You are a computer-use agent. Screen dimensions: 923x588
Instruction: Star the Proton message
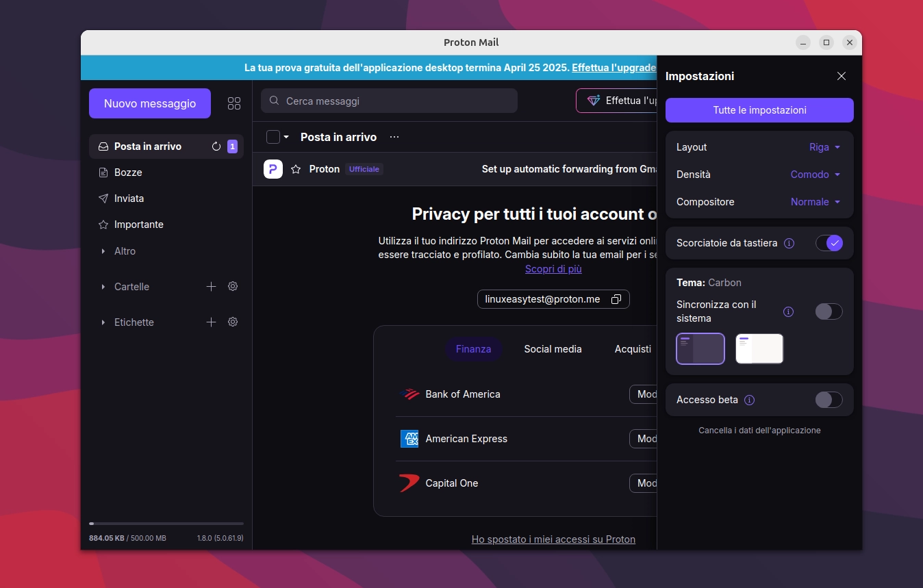pos(296,169)
